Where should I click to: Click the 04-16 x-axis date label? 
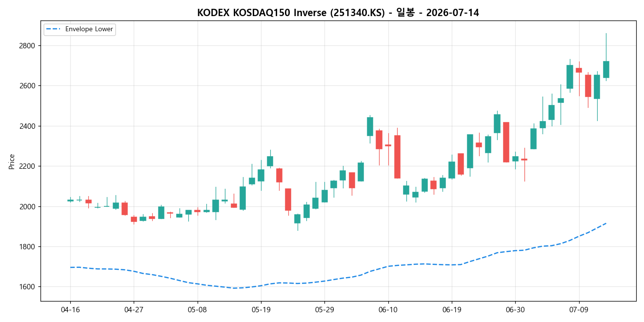pyautogui.click(x=70, y=310)
